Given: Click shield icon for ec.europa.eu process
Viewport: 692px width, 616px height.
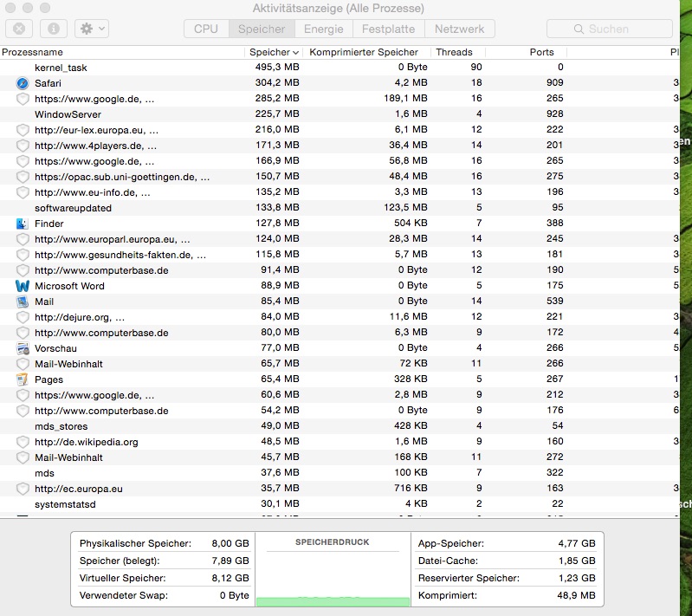Looking at the screenshot, I should [23, 489].
